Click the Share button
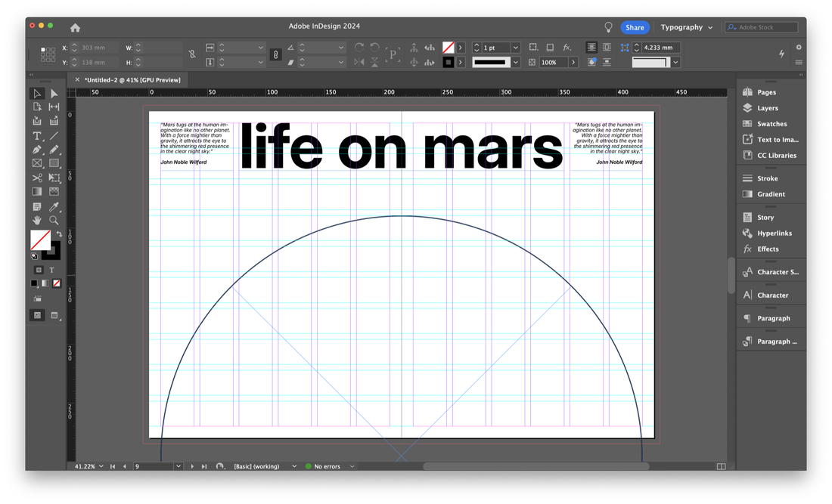Viewport: 832px width, 504px height. pos(635,27)
